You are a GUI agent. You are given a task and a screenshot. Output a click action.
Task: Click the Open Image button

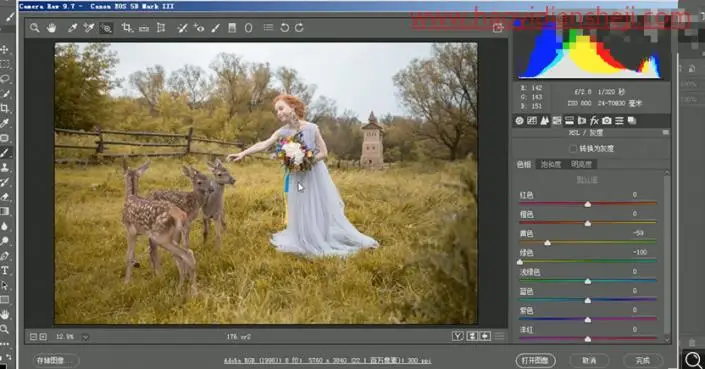tap(535, 360)
